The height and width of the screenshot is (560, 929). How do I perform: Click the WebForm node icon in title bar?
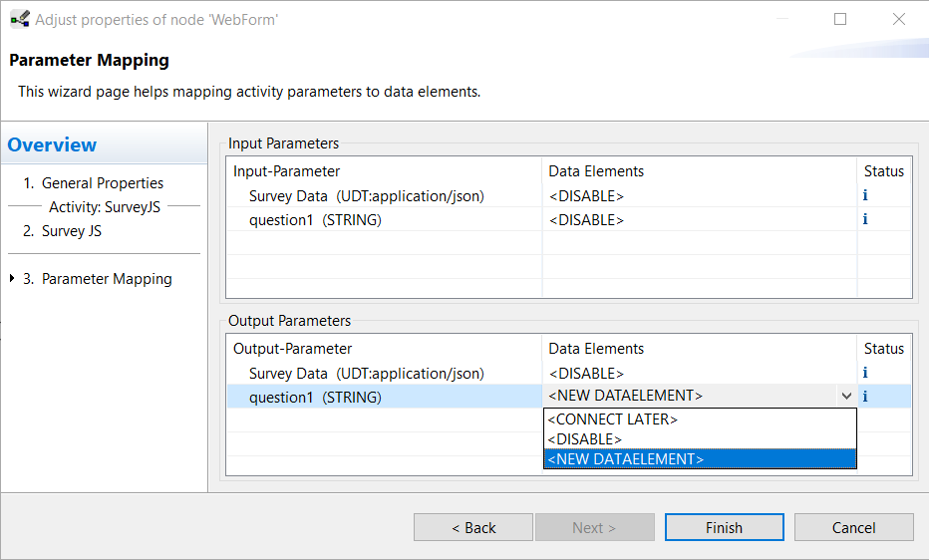[20, 20]
